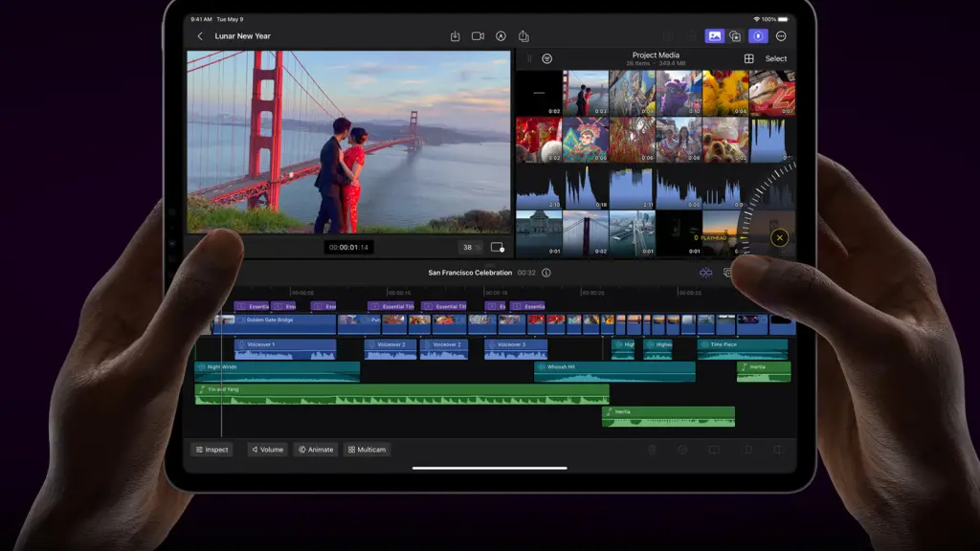Open the import media icon
This screenshot has height=551, width=980.
[x=456, y=36]
